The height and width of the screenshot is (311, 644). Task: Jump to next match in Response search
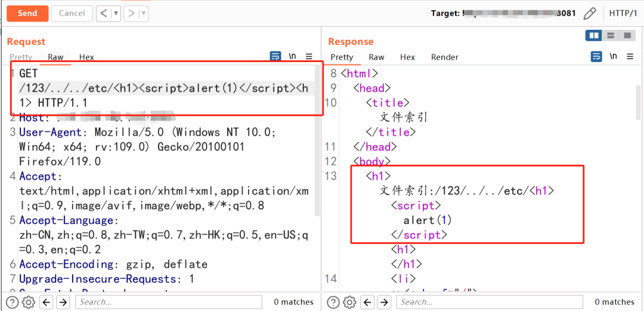(x=383, y=302)
